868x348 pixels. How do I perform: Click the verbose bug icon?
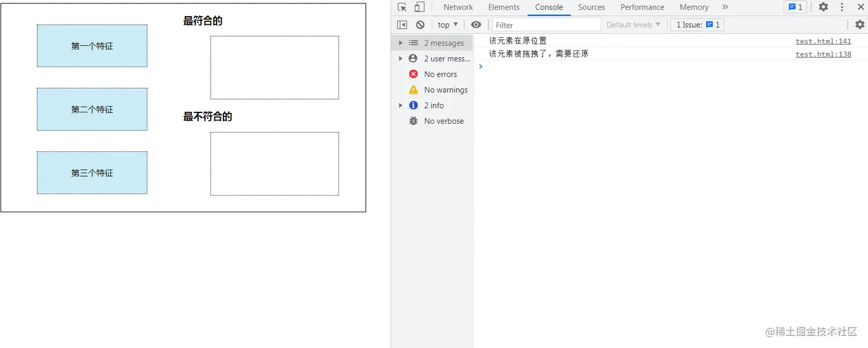pyautogui.click(x=413, y=121)
